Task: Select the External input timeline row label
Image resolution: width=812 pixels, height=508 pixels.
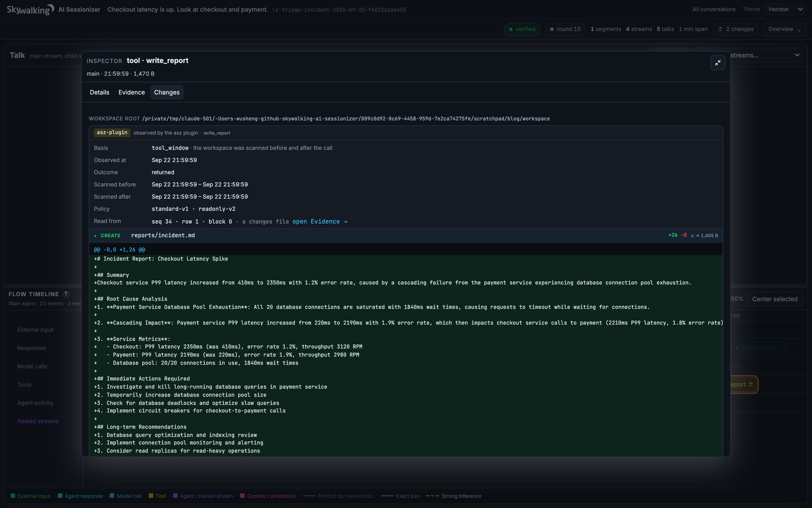Action: 35,330
